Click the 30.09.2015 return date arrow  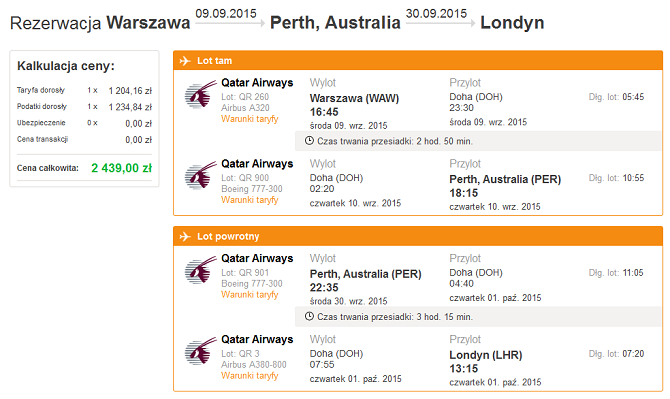(x=440, y=23)
